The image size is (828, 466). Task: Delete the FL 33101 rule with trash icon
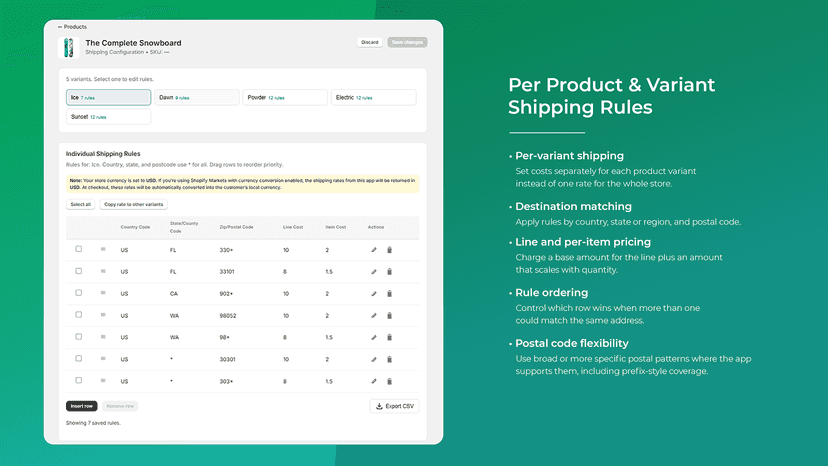[x=390, y=272]
